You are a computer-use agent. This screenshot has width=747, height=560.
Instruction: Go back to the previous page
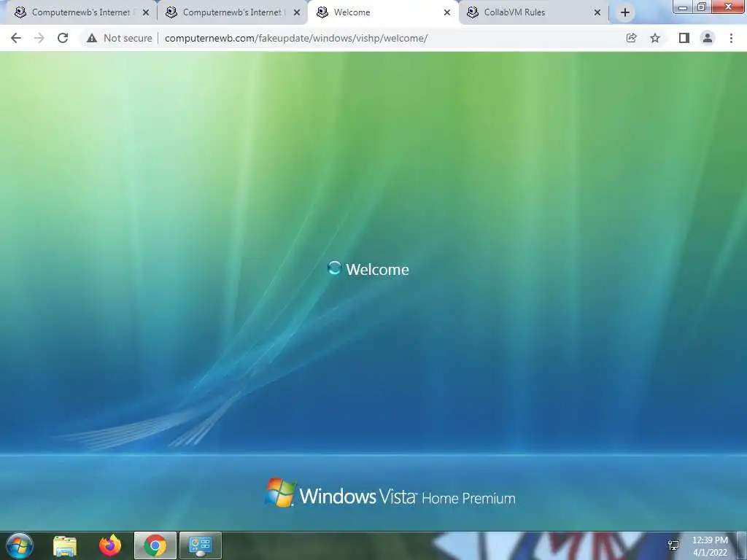tap(16, 38)
